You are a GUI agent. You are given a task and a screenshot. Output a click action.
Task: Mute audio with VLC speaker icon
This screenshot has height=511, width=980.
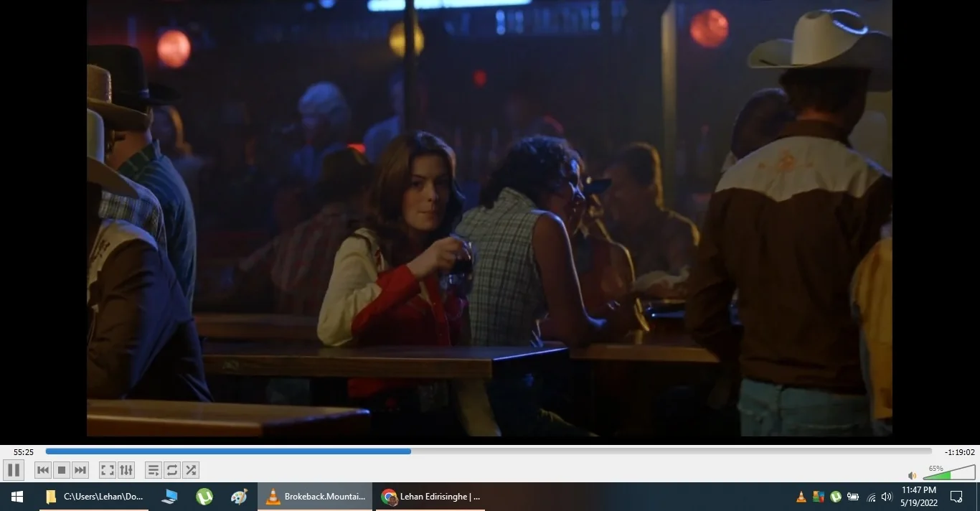coord(912,475)
